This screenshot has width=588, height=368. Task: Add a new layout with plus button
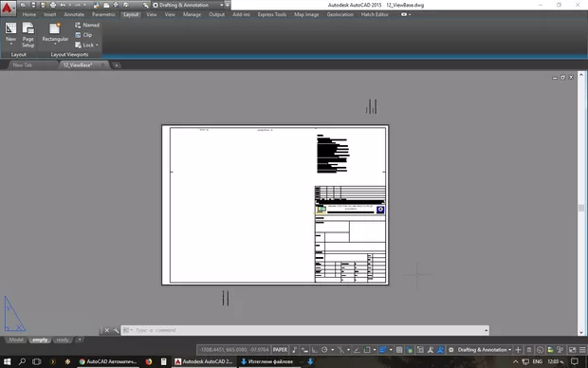click(x=80, y=340)
